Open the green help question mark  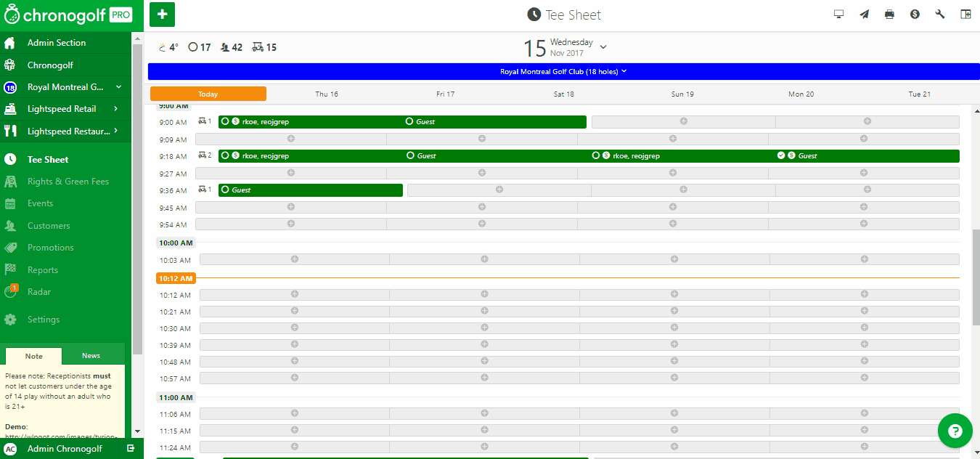[955, 431]
